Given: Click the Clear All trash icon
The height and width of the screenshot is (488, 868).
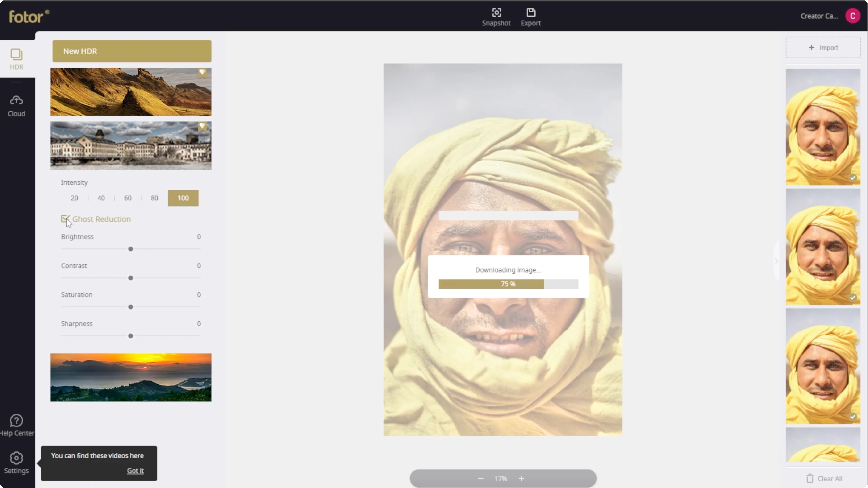Looking at the screenshot, I should 810,478.
